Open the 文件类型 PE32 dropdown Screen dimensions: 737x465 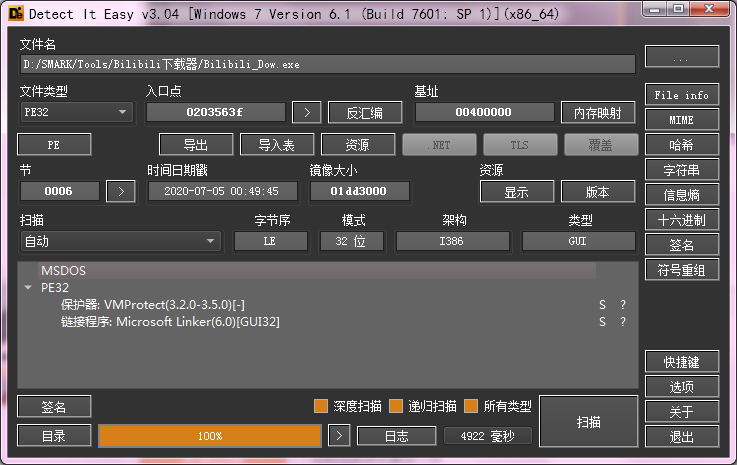tap(77, 112)
